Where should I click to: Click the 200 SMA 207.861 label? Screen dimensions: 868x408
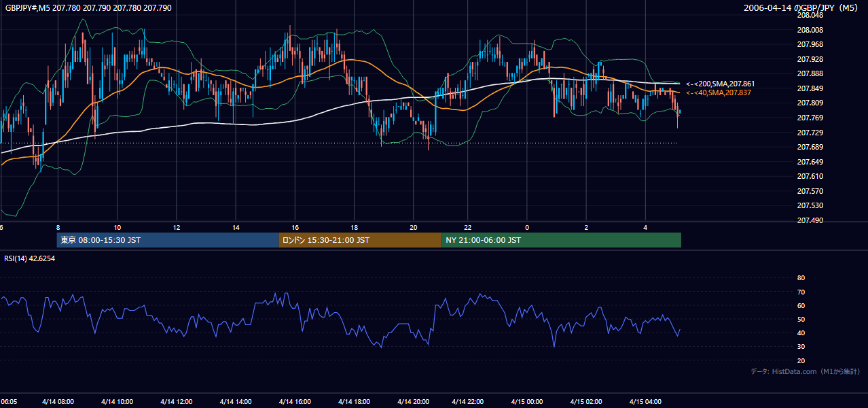720,84
